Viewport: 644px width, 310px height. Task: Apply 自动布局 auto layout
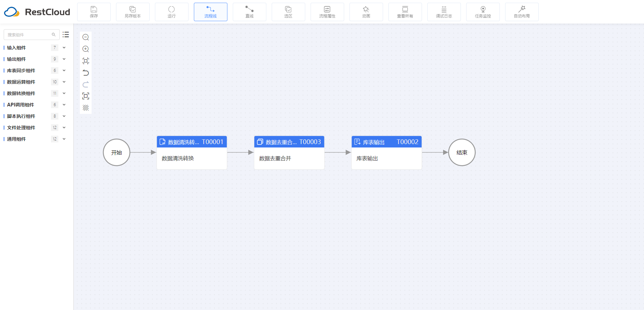[x=522, y=12]
